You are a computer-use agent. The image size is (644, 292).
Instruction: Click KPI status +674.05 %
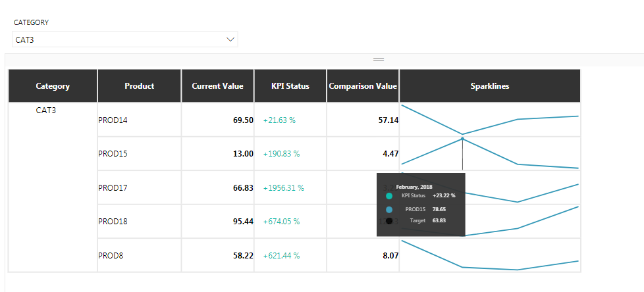(281, 222)
